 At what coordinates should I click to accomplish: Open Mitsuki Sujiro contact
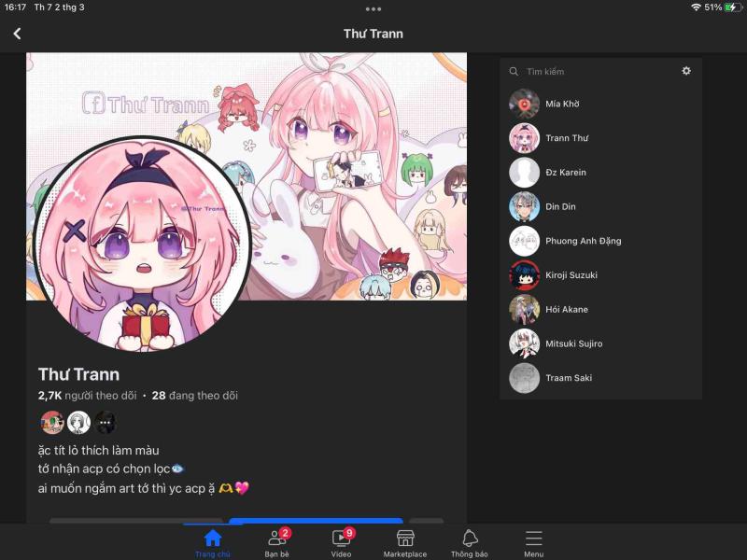(x=600, y=343)
